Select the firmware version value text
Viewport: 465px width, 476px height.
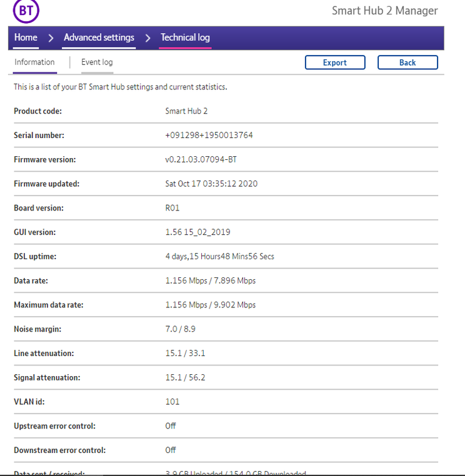pyautogui.click(x=201, y=160)
